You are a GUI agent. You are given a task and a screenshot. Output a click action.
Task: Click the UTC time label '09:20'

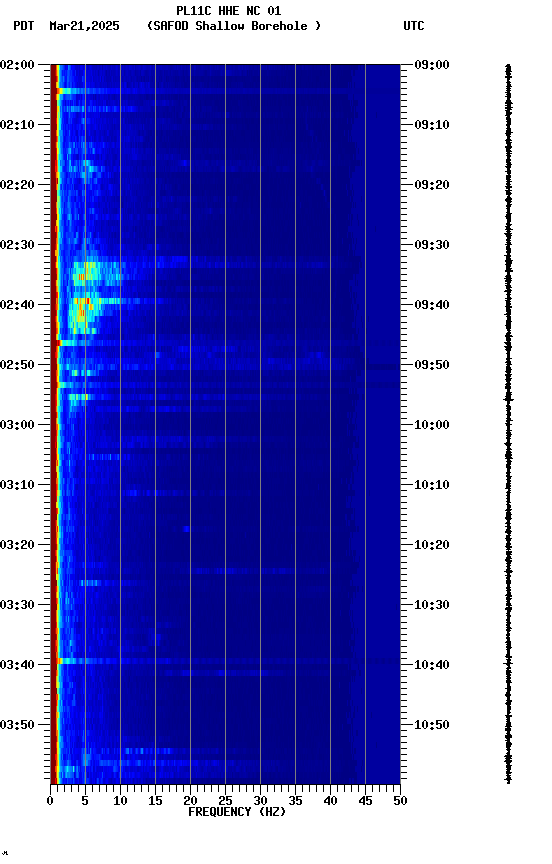pyautogui.click(x=432, y=185)
